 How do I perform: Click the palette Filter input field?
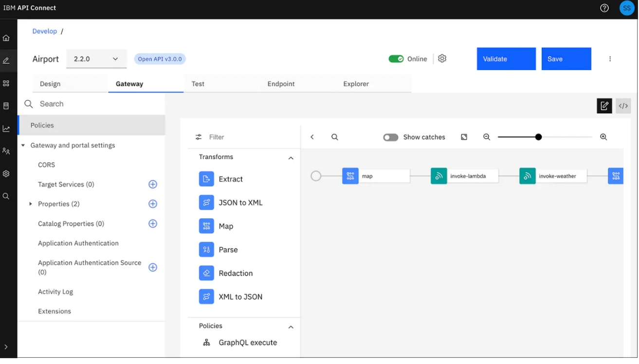tap(244, 137)
